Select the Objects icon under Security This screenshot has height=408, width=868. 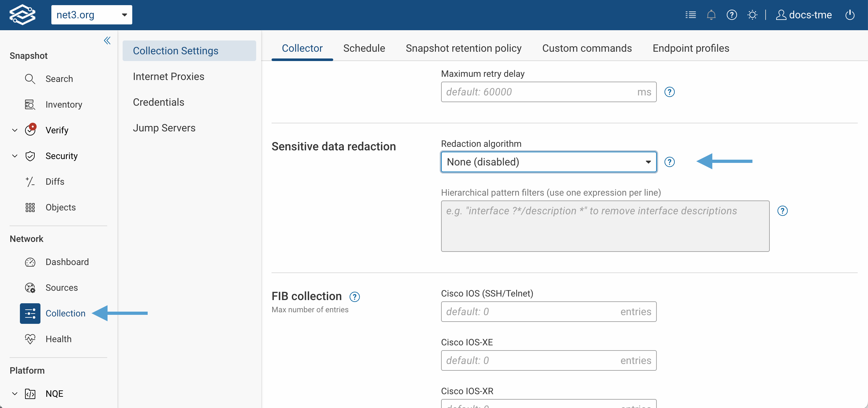point(30,207)
